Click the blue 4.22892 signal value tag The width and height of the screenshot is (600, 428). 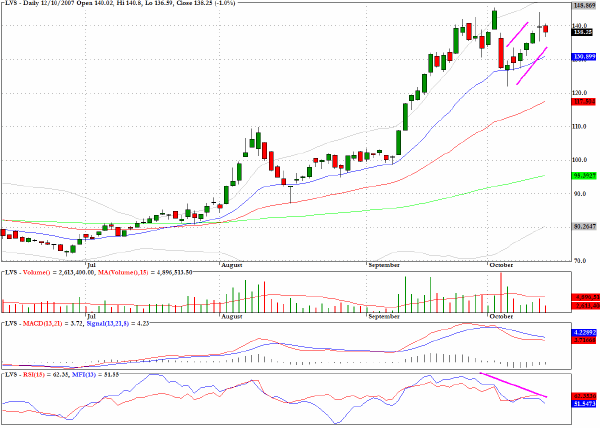(584, 332)
